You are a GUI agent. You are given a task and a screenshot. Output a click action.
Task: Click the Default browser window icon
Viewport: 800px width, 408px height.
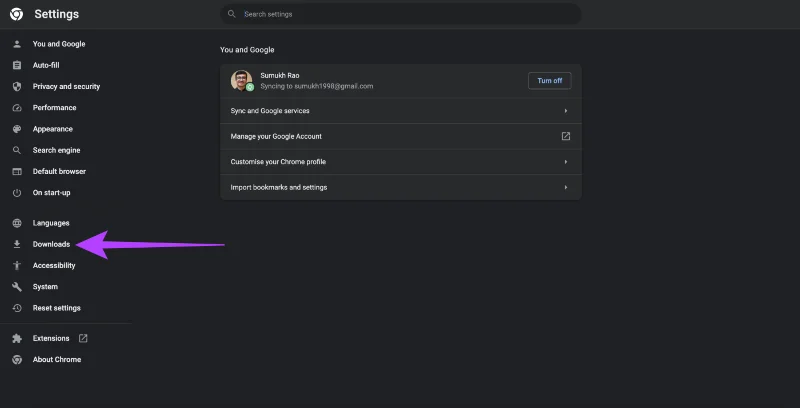[x=17, y=171]
